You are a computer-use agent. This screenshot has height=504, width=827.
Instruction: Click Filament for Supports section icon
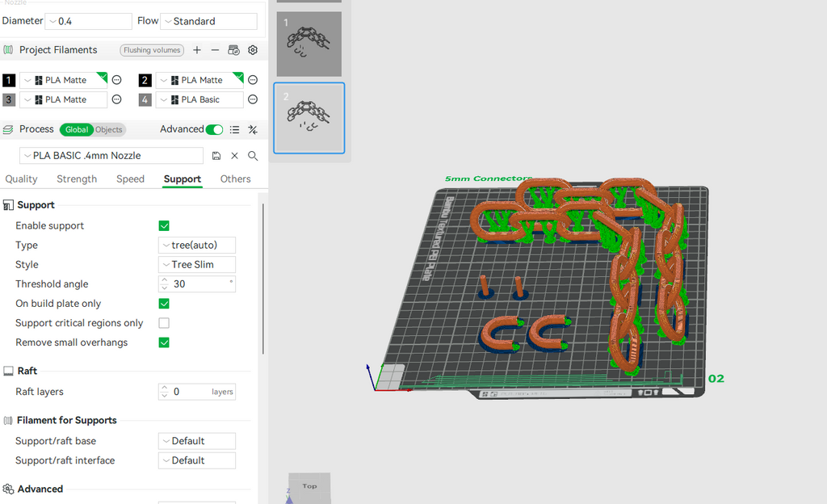8,421
